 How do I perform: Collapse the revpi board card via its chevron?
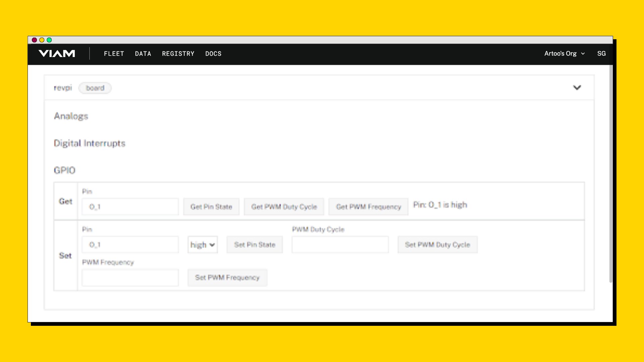(578, 87)
